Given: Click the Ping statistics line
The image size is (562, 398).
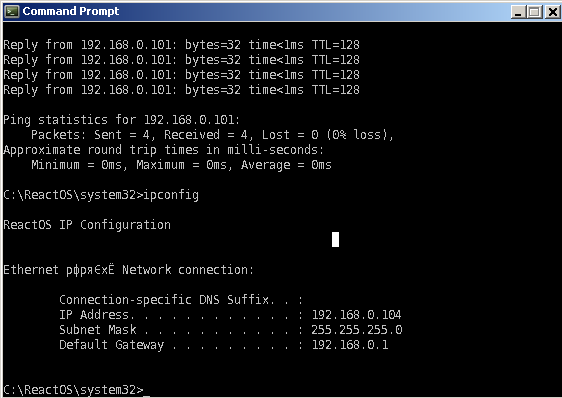Looking at the screenshot, I should 122,120.
